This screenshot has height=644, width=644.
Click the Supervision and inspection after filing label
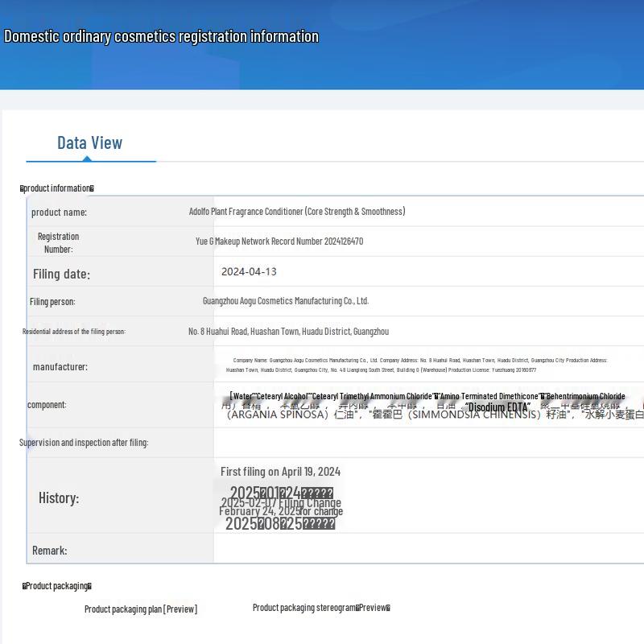pyautogui.click(x=84, y=443)
